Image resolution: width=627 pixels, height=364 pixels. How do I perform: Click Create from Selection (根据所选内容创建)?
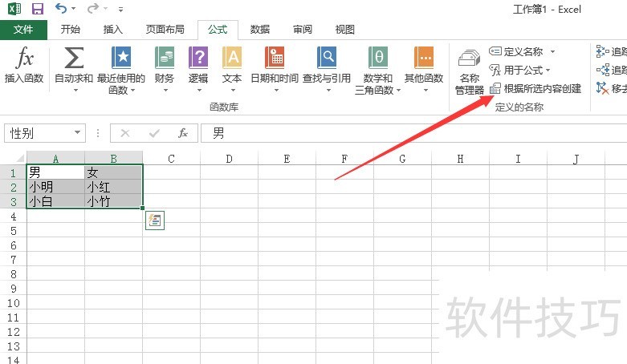point(535,88)
